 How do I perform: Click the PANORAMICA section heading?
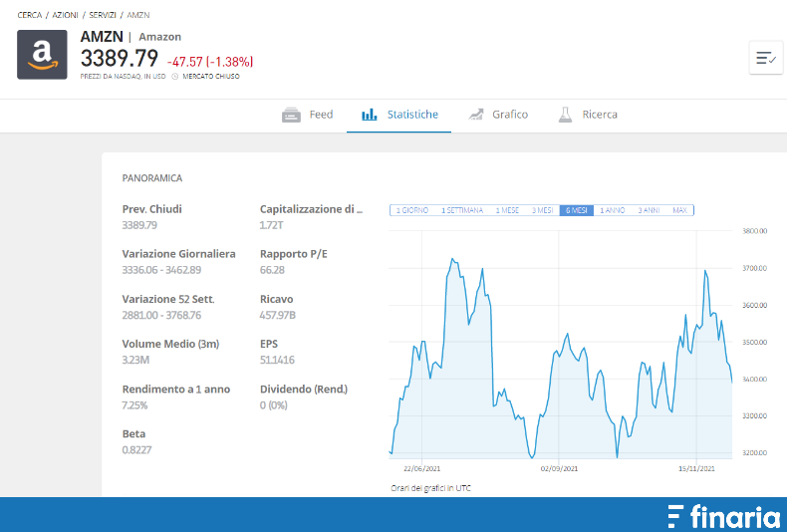[152, 178]
